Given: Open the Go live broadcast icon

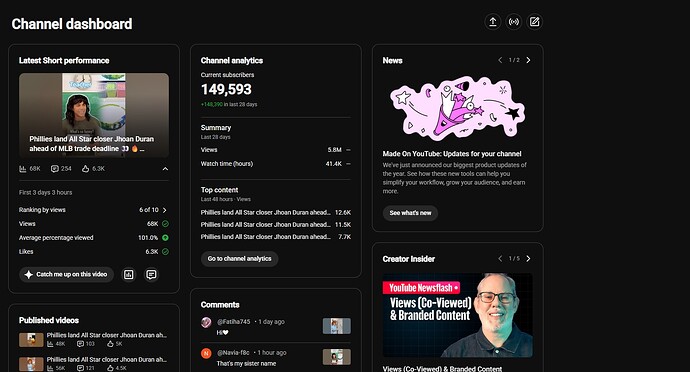Looking at the screenshot, I should tap(514, 22).
